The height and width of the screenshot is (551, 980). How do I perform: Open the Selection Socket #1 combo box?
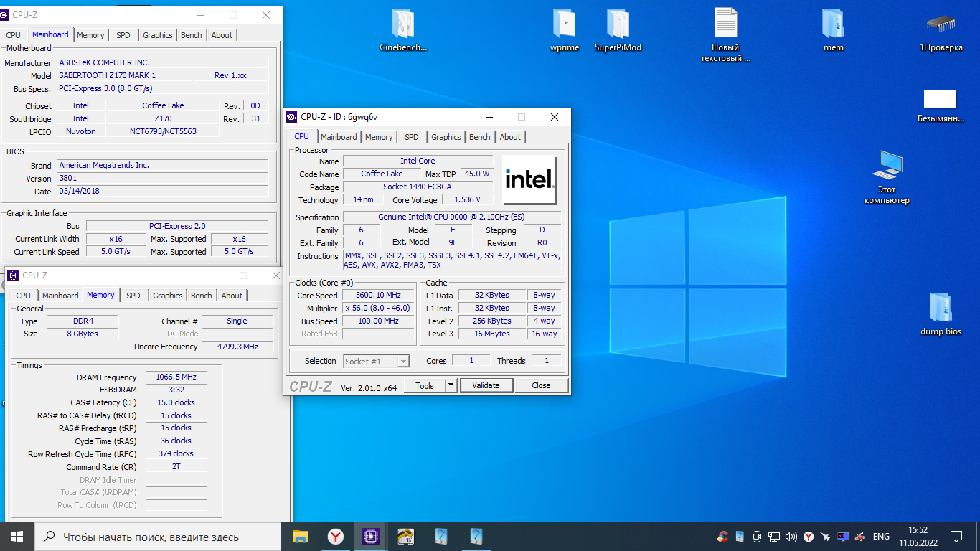click(377, 362)
